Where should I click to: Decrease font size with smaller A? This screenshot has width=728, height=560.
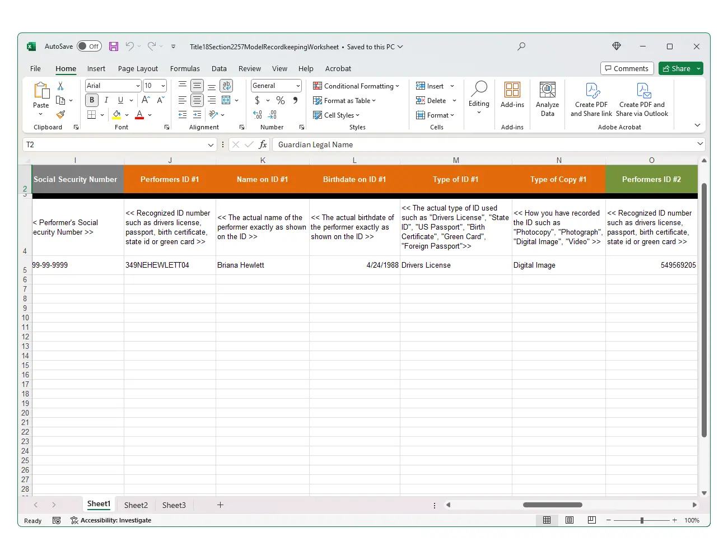160,100
